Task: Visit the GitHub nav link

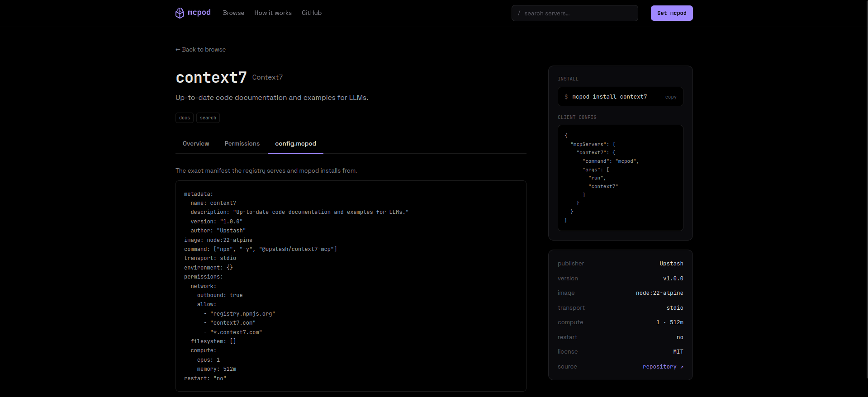Action: [x=312, y=13]
